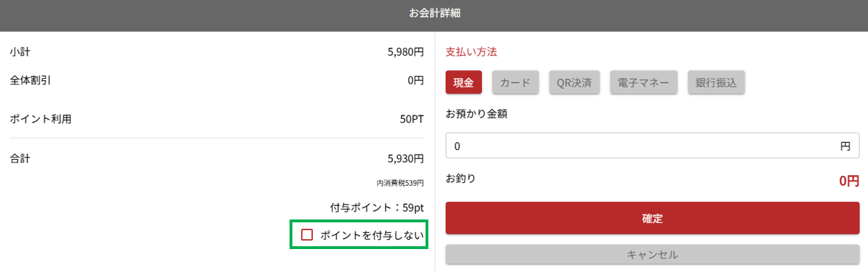Screen dimensions: 868x280
Task: Select カード payment method
Action: (x=515, y=82)
